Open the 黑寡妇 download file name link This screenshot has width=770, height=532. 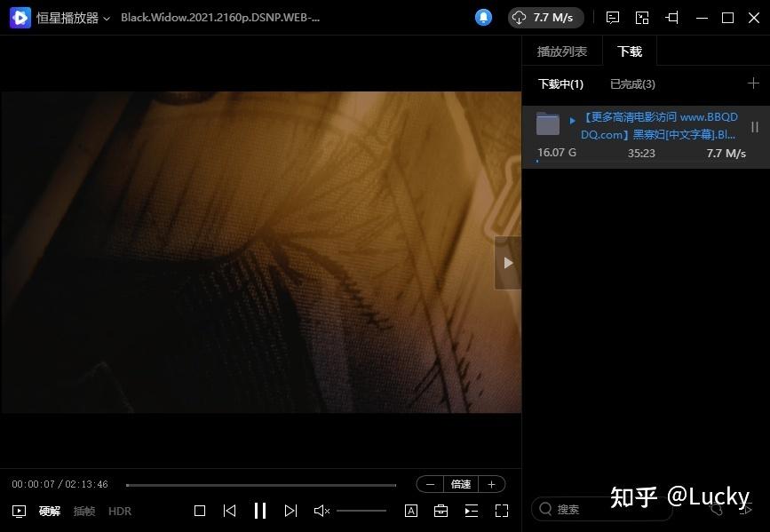(x=659, y=126)
